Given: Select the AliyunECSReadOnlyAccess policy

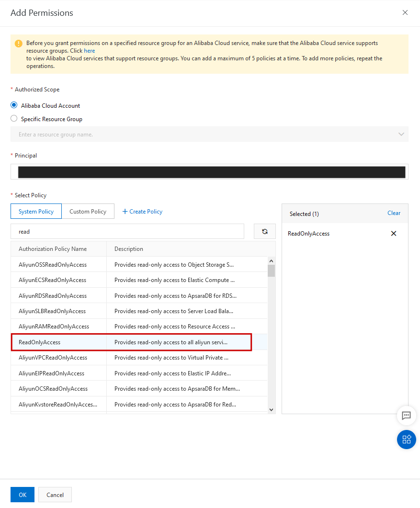Looking at the screenshot, I should pyautogui.click(x=53, y=280).
